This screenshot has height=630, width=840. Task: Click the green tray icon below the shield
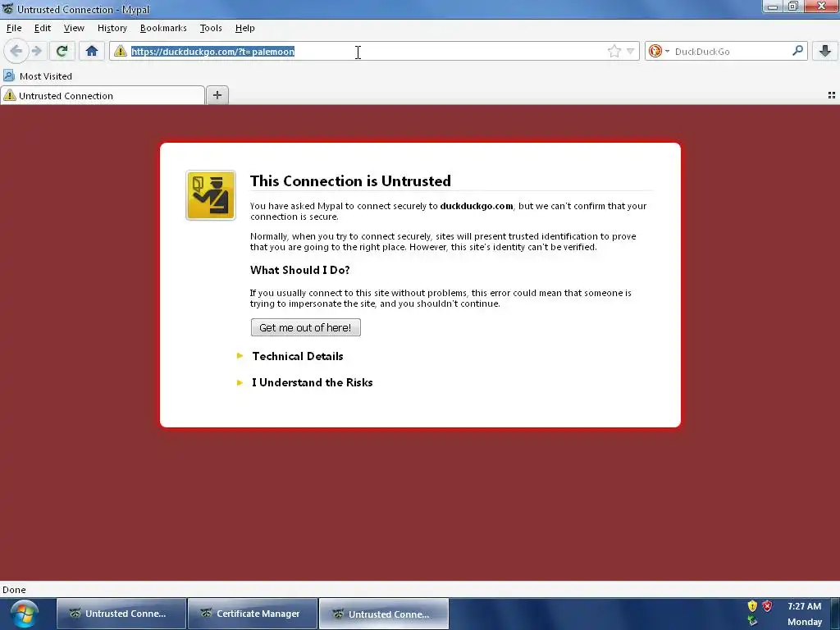tap(752, 621)
